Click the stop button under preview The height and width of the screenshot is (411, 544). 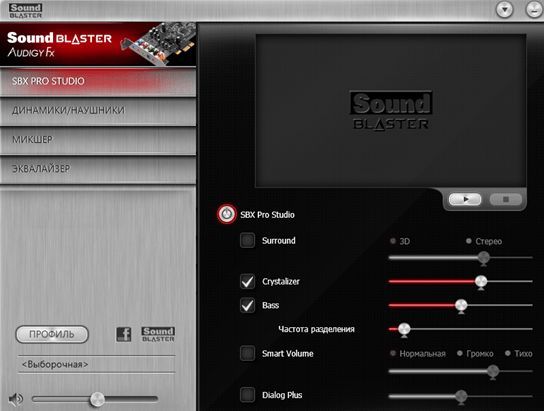click(506, 199)
